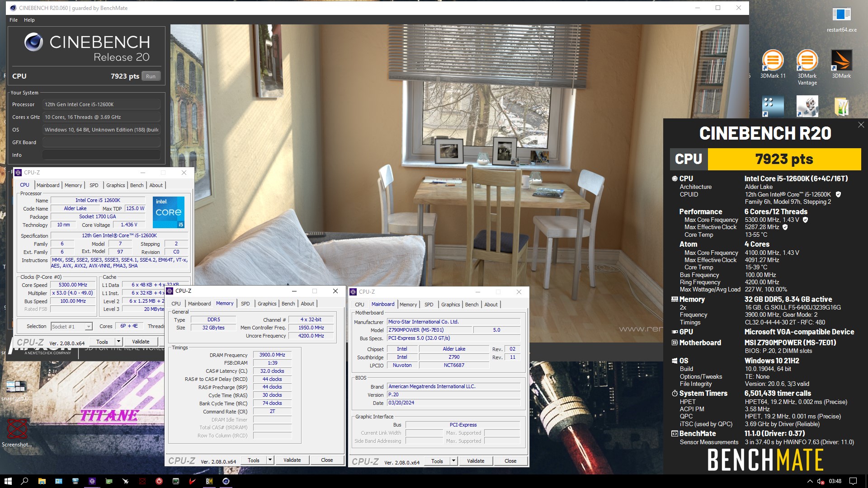Show hidden tray icons chevron
The width and height of the screenshot is (868, 488).
tap(810, 481)
